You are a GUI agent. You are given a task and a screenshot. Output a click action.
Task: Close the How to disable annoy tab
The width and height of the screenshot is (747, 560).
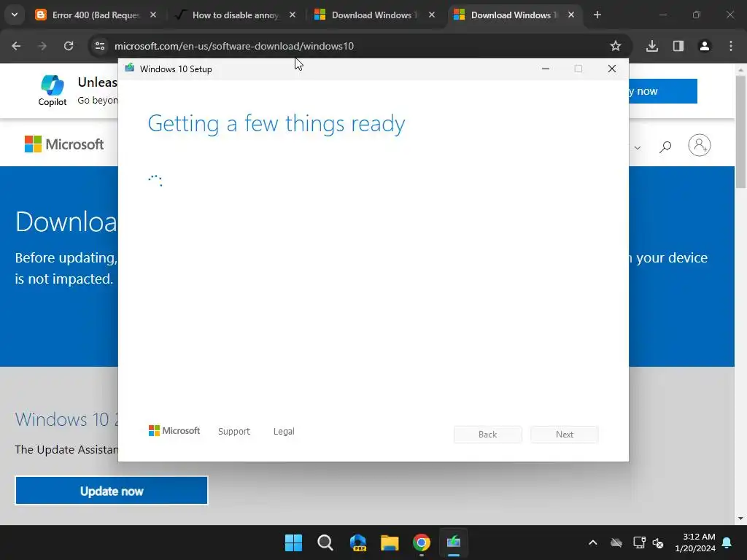click(x=293, y=15)
